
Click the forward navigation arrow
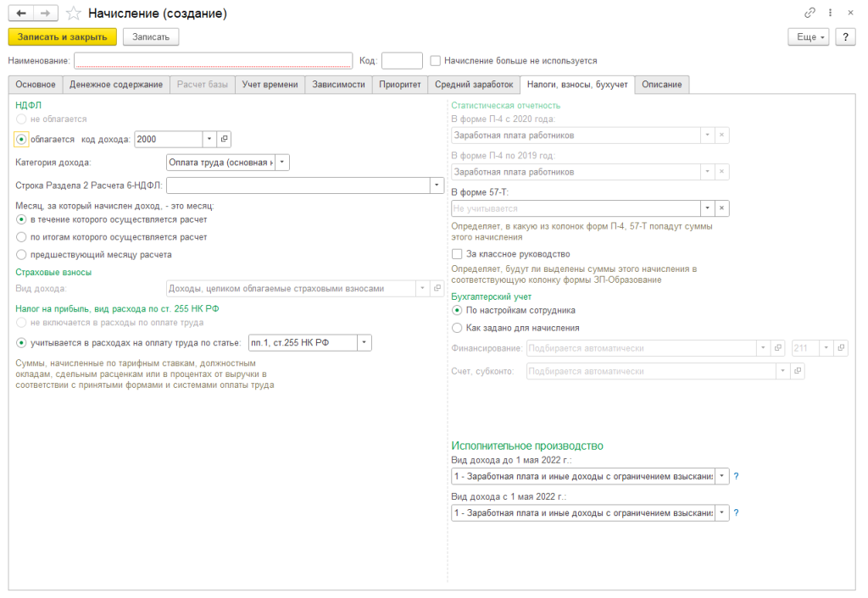46,14
